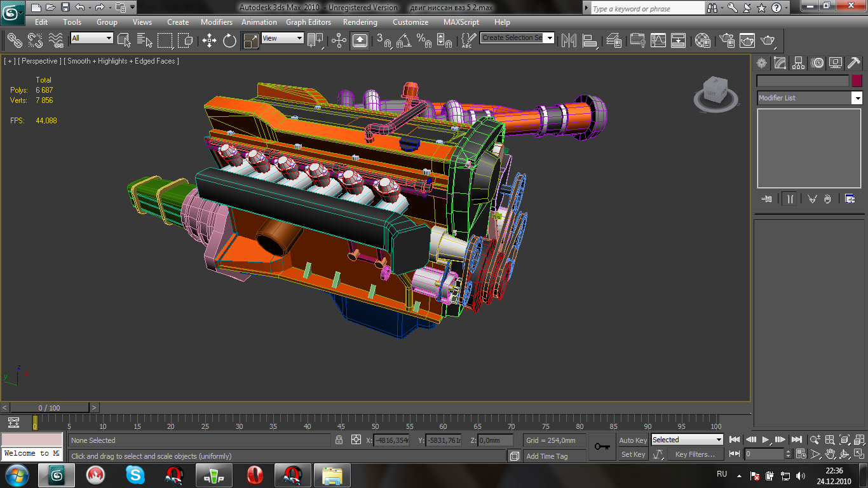
Task: Open the Rendering menu
Action: (x=360, y=22)
